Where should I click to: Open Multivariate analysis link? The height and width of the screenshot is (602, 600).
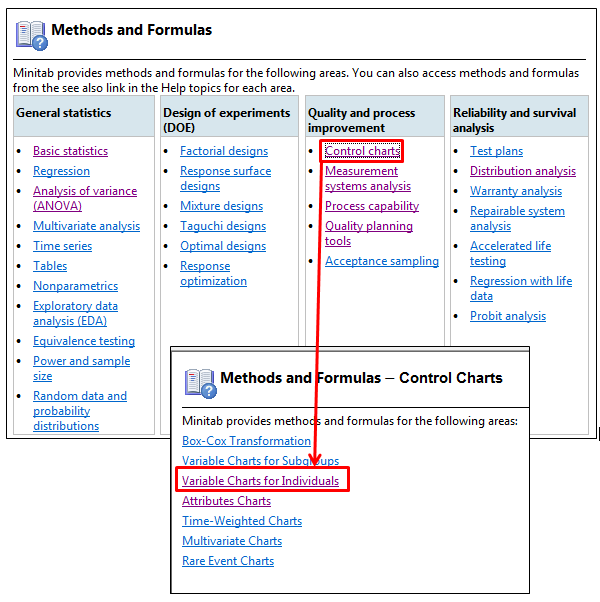pos(86,226)
